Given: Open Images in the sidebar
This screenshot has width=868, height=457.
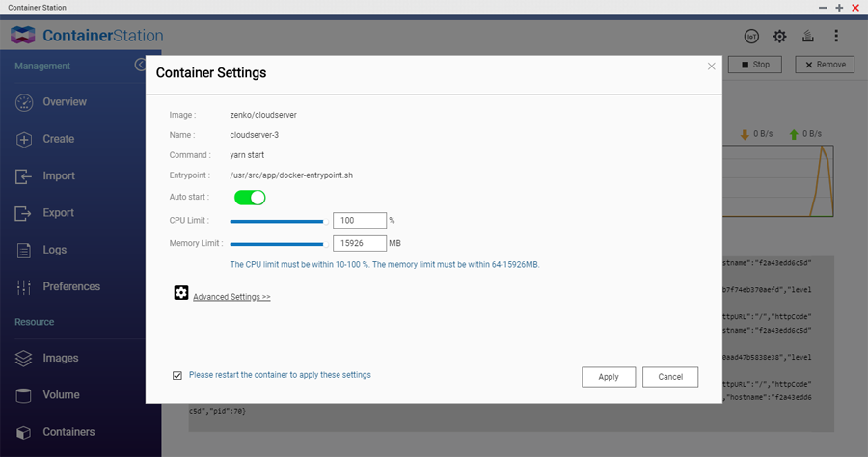Looking at the screenshot, I should 61,358.
